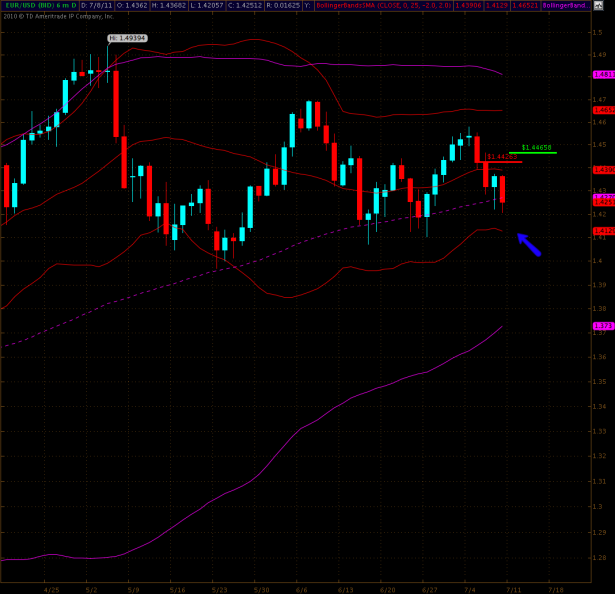Image resolution: width=615 pixels, height=594 pixels.
Task: Click the blue arrow drawing on the chart
Action: 529,244
